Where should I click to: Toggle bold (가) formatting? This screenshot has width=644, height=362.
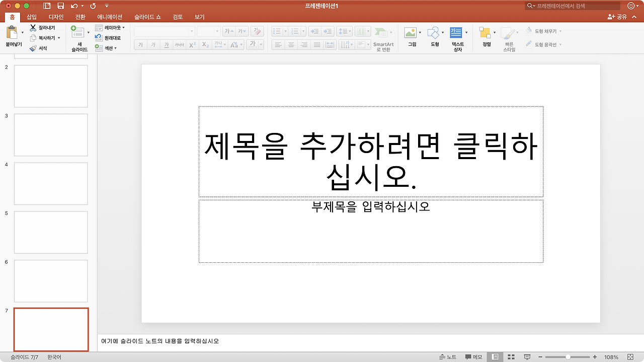[x=140, y=45]
